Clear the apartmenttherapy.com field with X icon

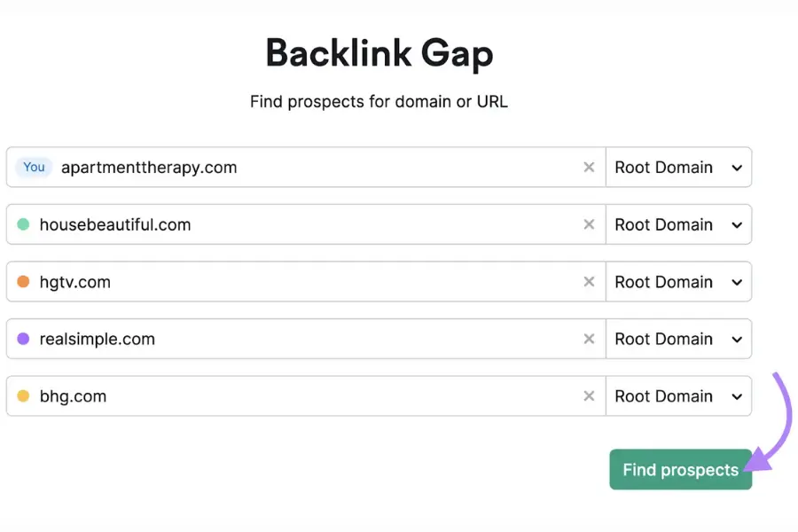(x=589, y=168)
